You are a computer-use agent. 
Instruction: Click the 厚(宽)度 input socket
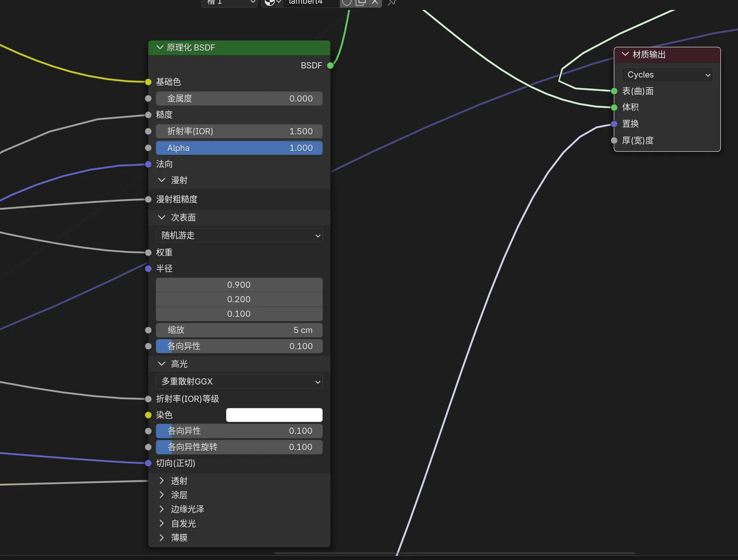tap(614, 141)
